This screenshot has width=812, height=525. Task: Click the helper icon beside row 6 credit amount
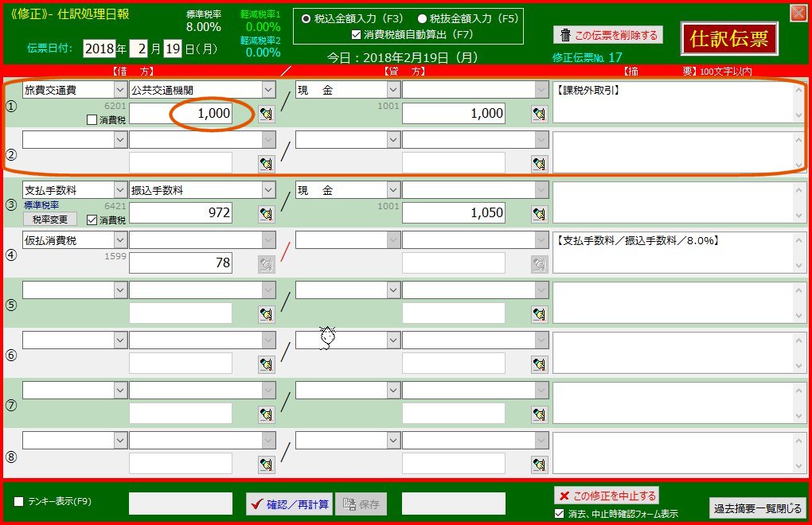click(539, 364)
